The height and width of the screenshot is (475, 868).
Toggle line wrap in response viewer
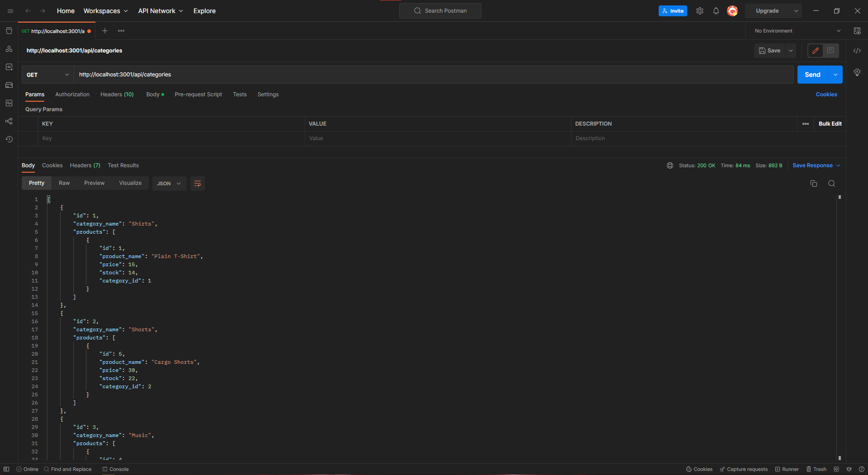coord(197,183)
